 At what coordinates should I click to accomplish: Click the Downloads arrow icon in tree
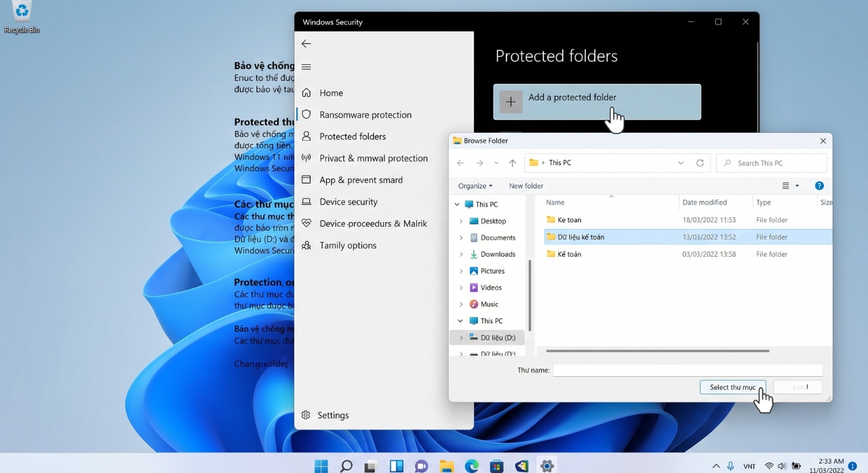pos(473,254)
